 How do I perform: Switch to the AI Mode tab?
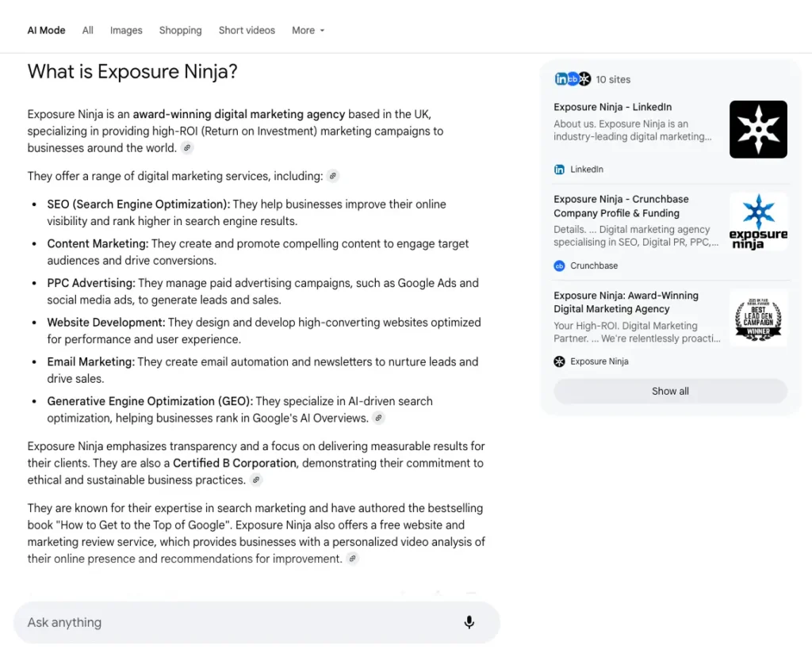46,31
